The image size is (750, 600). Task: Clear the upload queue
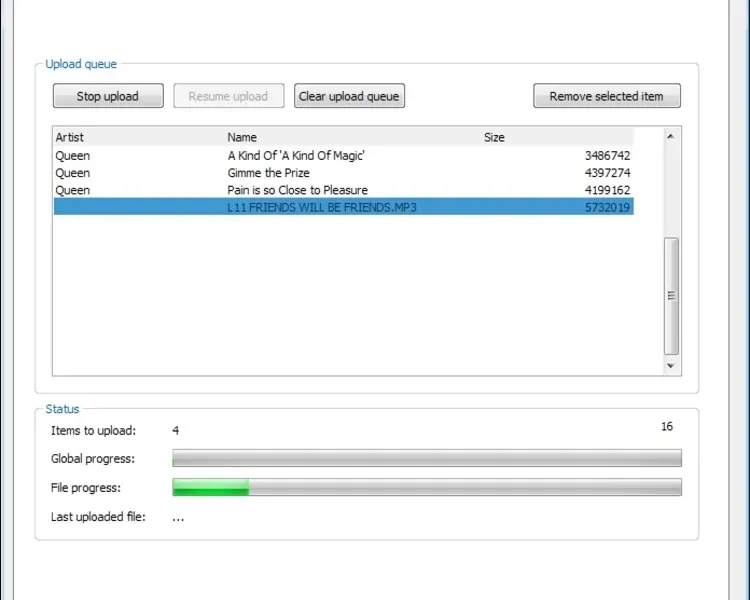click(349, 96)
